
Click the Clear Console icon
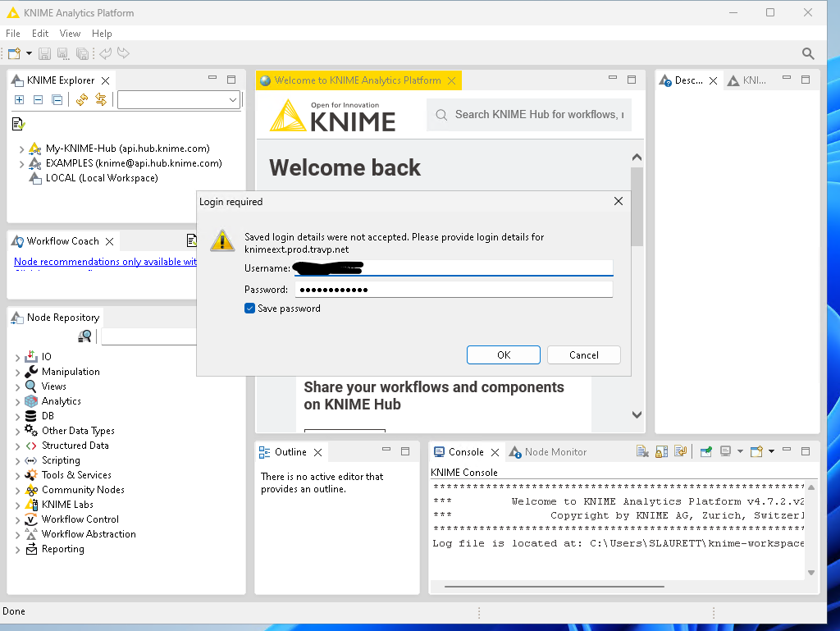(x=642, y=452)
